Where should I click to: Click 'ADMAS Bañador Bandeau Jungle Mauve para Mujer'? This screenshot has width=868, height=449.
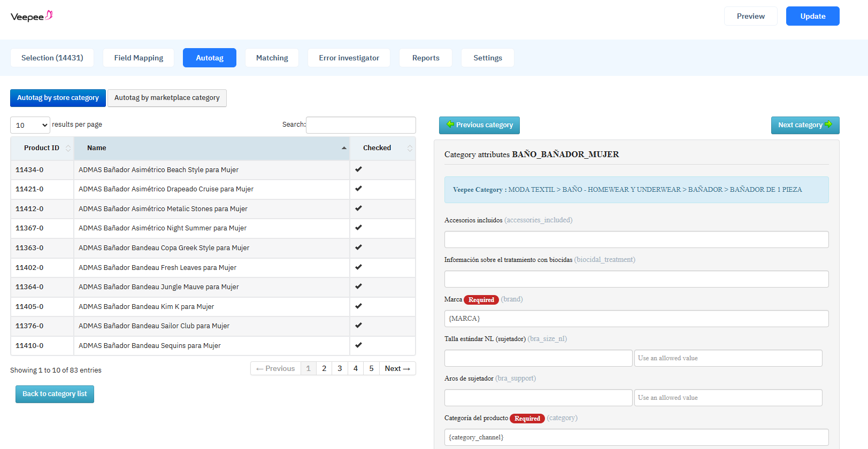(159, 287)
